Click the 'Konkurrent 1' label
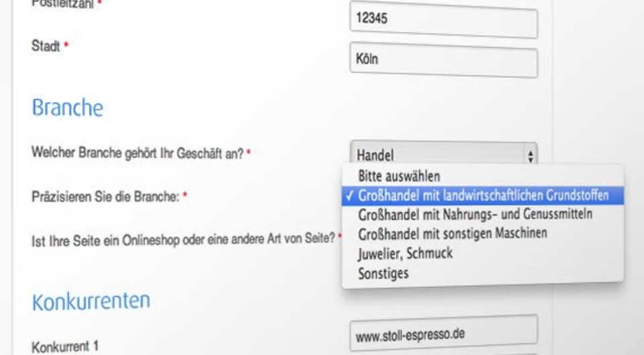 click(65, 347)
